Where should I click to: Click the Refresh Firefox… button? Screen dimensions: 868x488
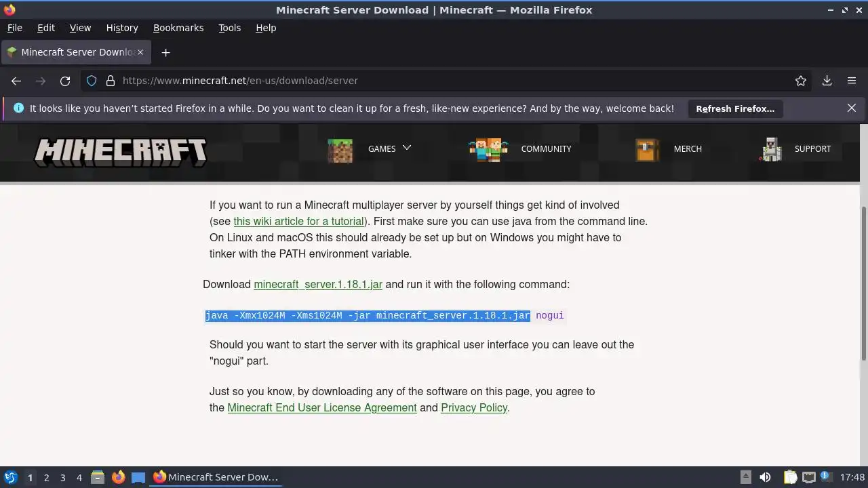735,108
